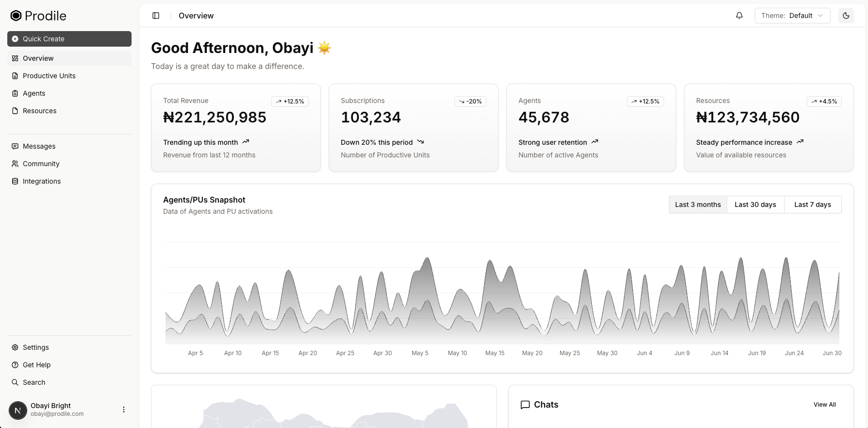
Task: Navigate to Productive Units
Action: (x=49, y=76)
